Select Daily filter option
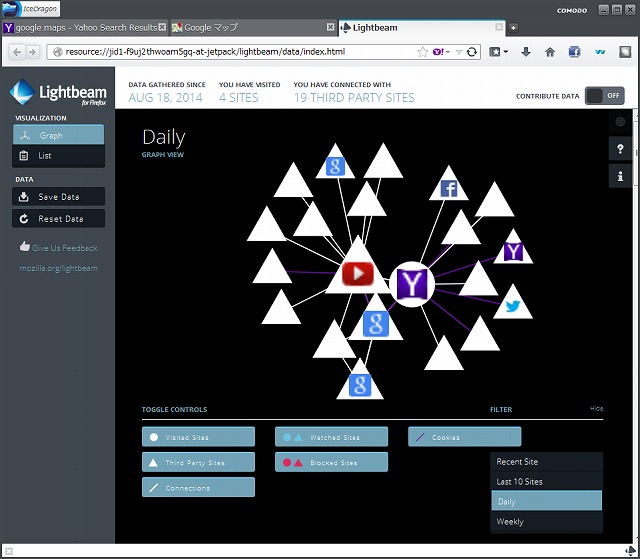The image size is (640, 559). coord(547,501)
